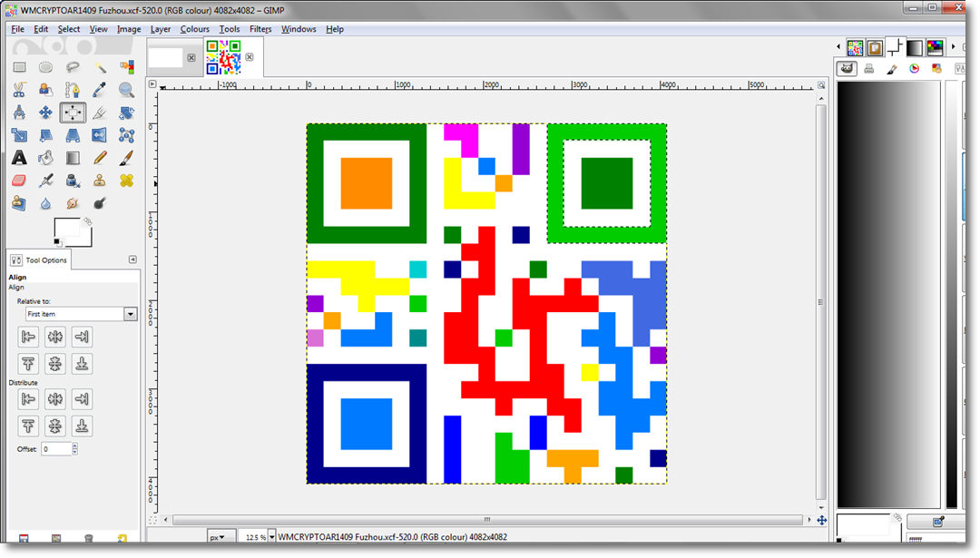
Task: Select the Eraser tool
Action: 19,181
